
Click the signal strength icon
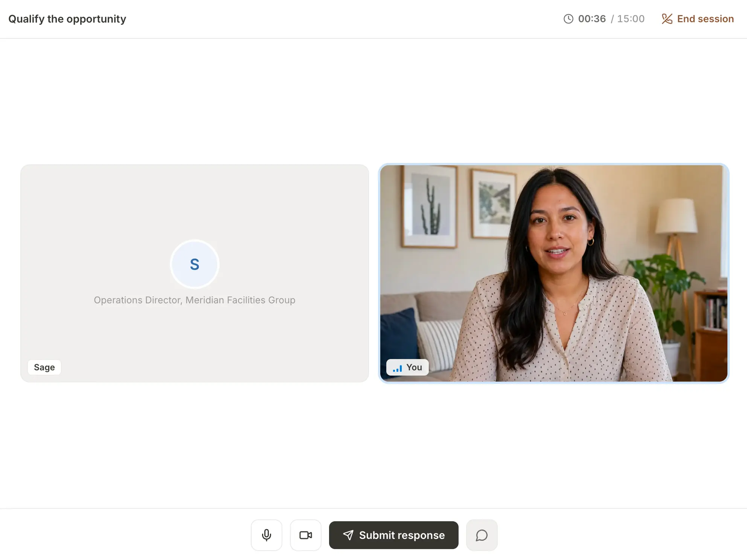tap(397, 368)
